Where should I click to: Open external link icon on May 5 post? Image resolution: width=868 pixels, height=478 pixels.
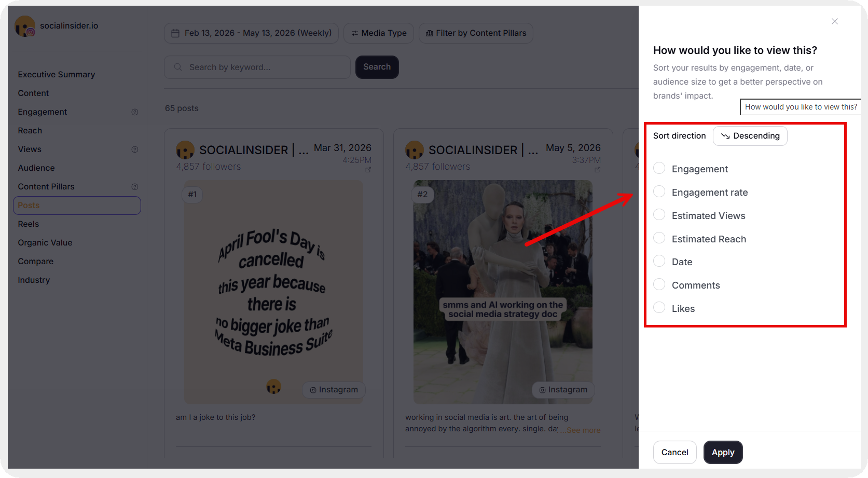pyautogui.click(x=597, y=170)
